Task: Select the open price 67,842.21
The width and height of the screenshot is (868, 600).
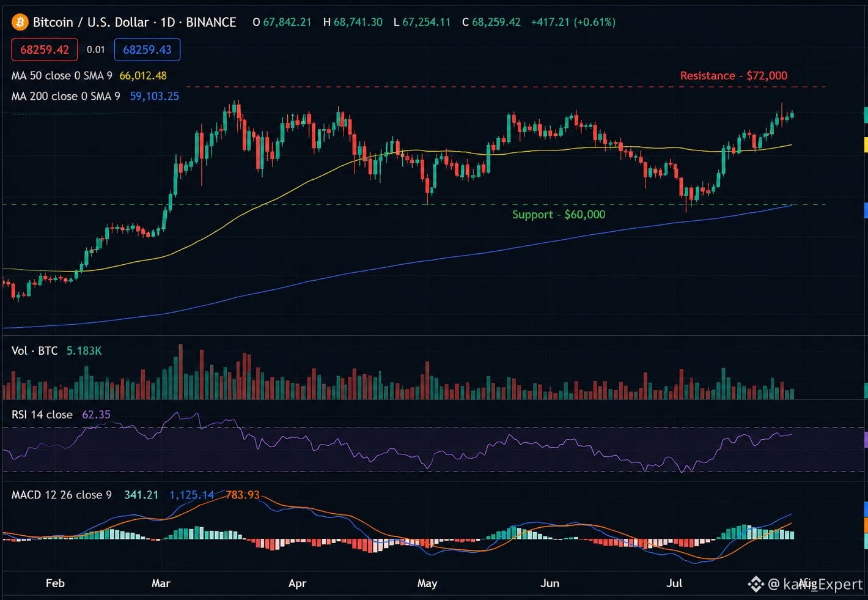Action: [287, 22]
